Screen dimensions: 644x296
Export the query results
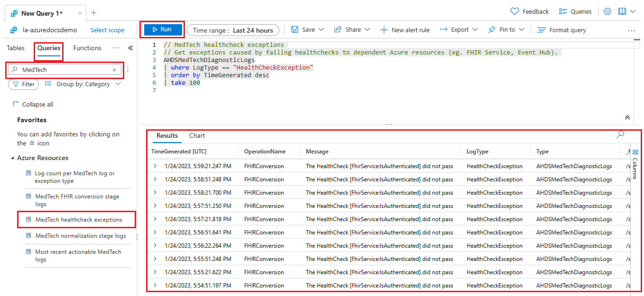pyautogui.click(x=454, y=29)
